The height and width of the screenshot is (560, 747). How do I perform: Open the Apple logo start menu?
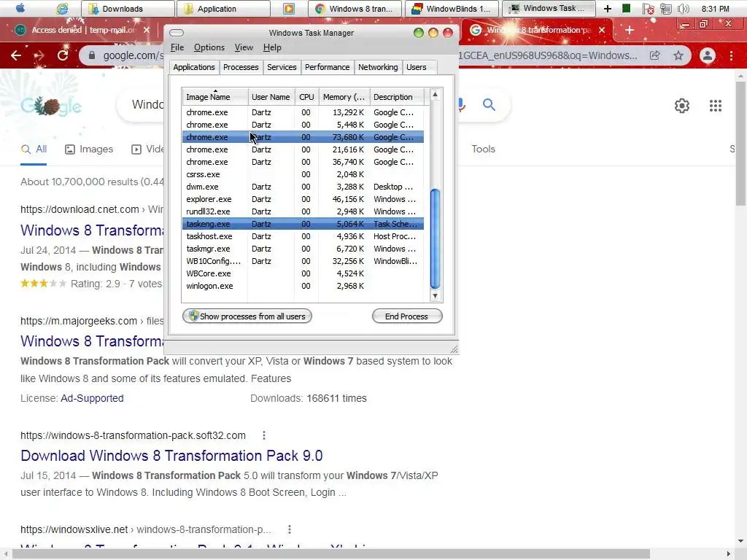coord(20,8)
